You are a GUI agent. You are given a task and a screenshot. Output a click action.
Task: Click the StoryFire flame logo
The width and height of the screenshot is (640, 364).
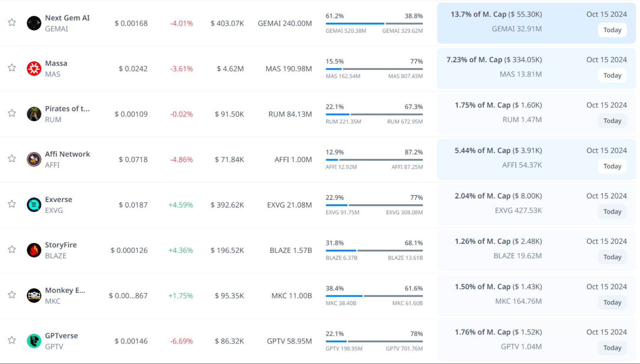[34, 250]
